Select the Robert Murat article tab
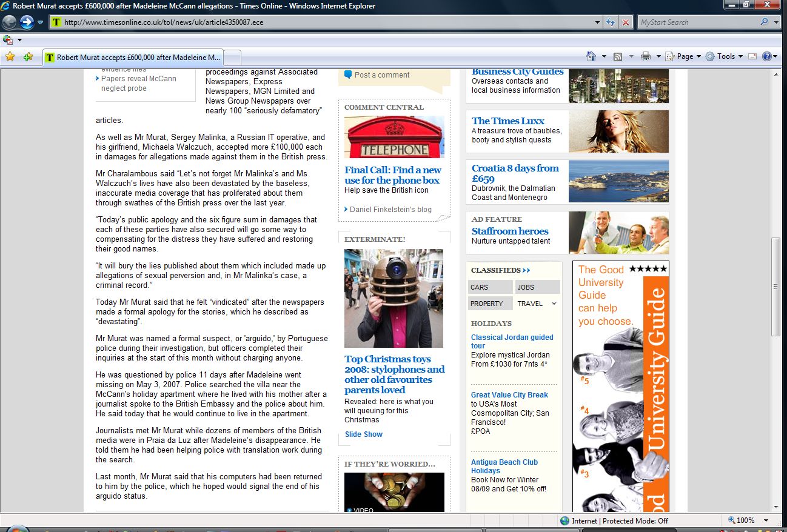787x532 pixels. 133,58
